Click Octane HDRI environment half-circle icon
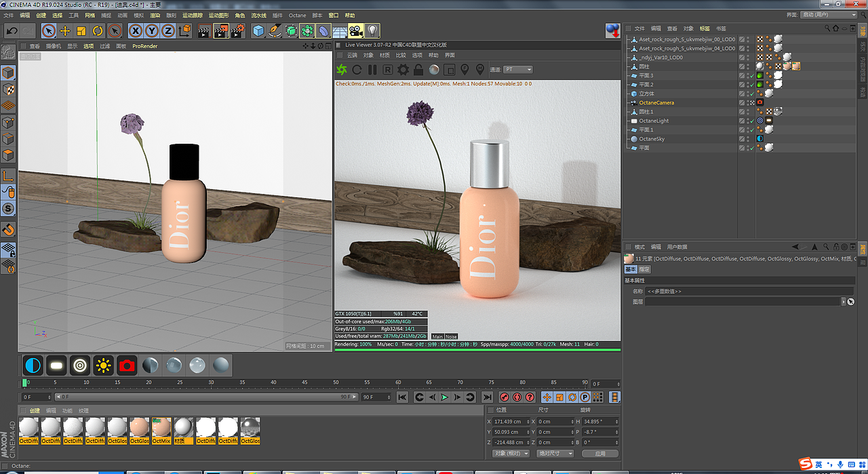868x474 pixels. 33,366
